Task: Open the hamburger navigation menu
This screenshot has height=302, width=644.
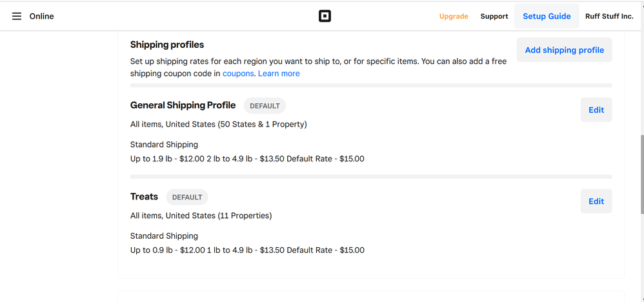Action: click(17, 16)
